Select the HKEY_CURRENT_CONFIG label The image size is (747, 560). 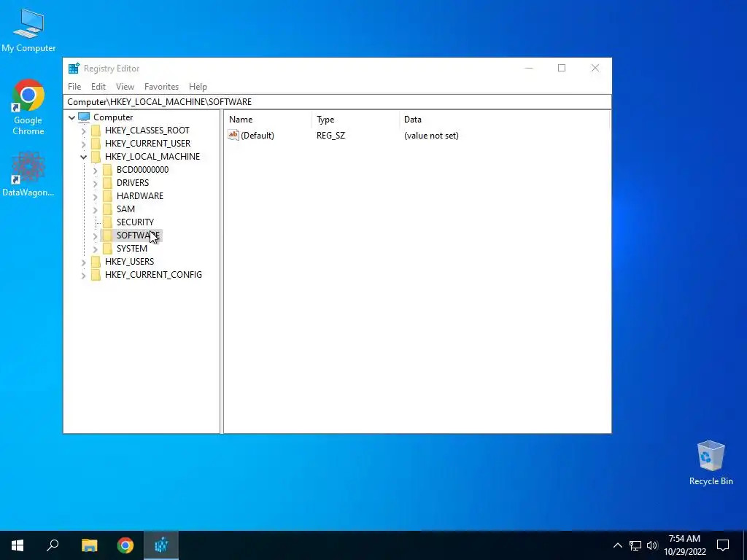(153, 275)
